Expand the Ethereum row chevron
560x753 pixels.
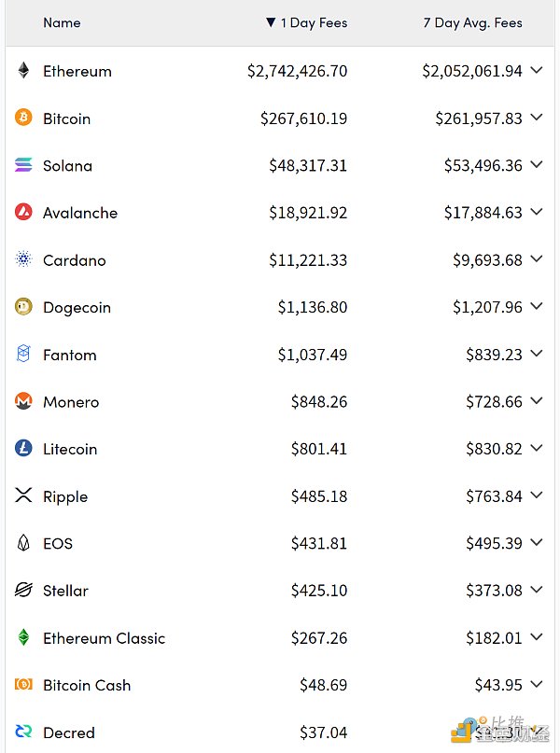[x=536, y=70]
